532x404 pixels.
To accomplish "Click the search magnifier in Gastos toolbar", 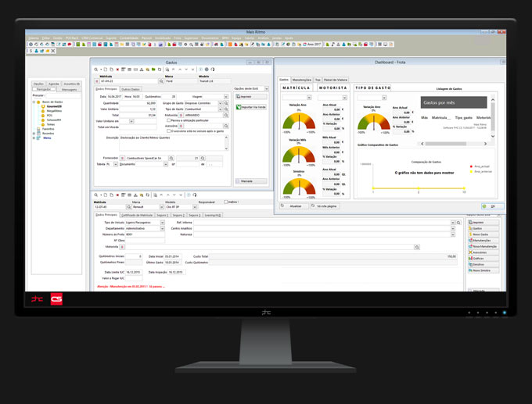I will tap(97, 70).
